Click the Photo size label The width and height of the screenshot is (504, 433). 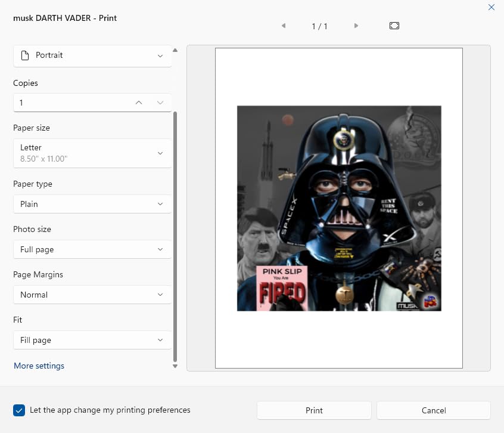tap(32, 229)
